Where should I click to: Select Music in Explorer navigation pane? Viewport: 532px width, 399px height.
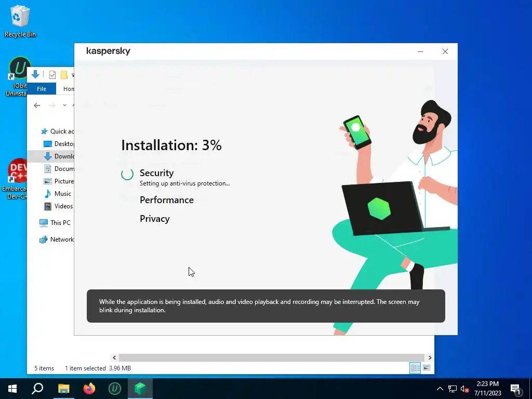click(57, 194)
